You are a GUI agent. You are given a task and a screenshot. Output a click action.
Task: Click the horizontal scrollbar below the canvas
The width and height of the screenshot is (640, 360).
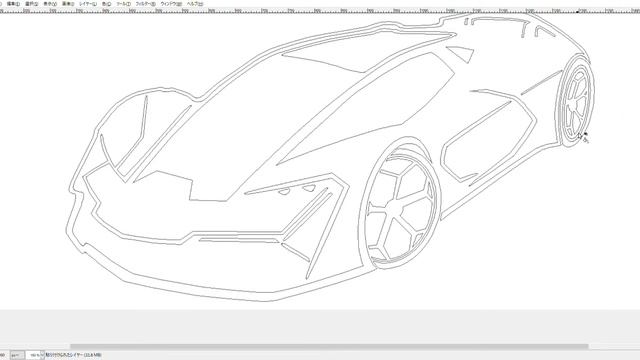[x=329, y=347]
